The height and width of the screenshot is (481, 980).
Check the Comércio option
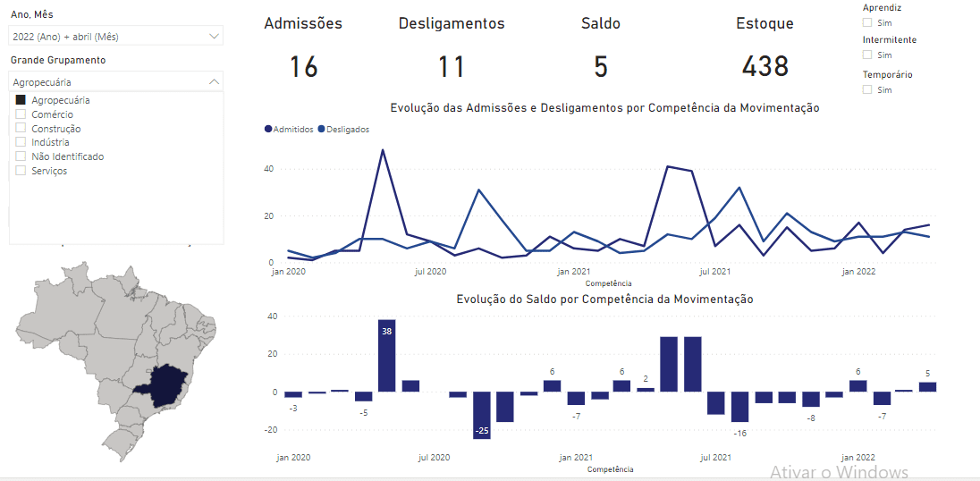[21, 114]
